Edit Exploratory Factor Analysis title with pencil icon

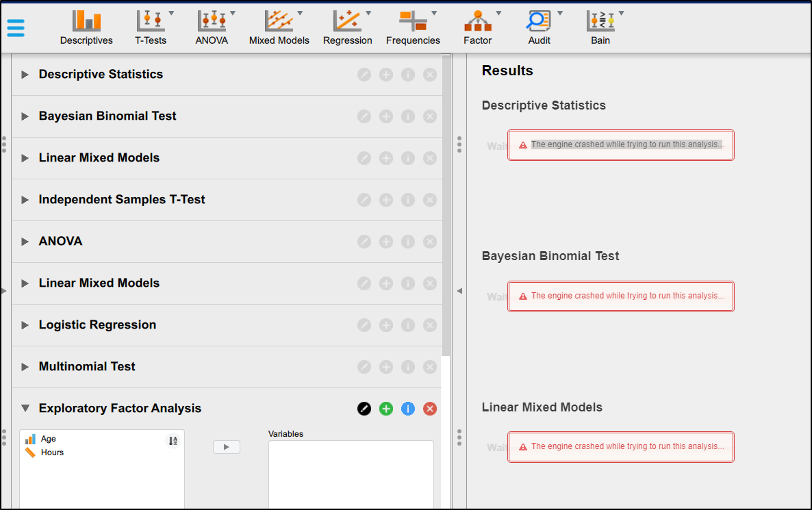(364, 408)
